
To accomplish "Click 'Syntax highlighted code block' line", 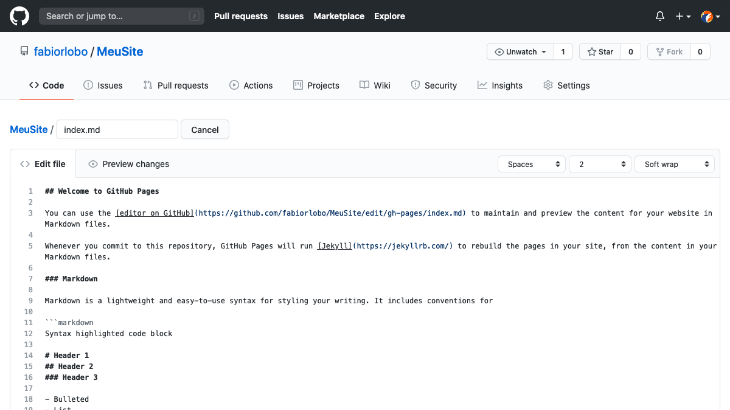I will point(108,334).
